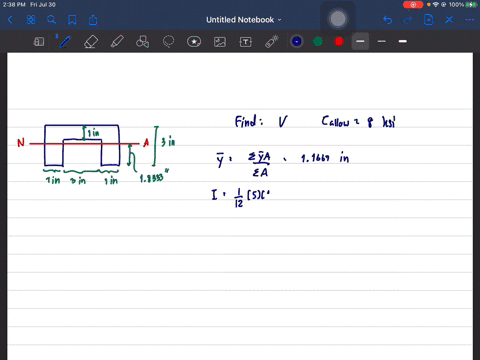Choose the red pen color
Screen dimensions: 480x360
[x=339, y=41]
